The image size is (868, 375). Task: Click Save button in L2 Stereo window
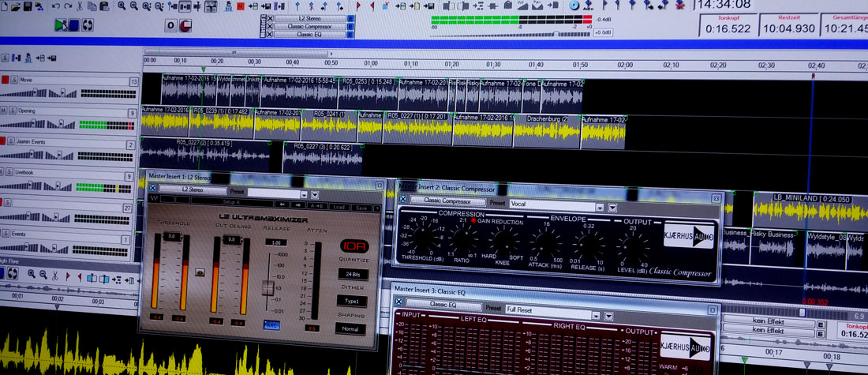pyautogui.click(x=362, y=208)
